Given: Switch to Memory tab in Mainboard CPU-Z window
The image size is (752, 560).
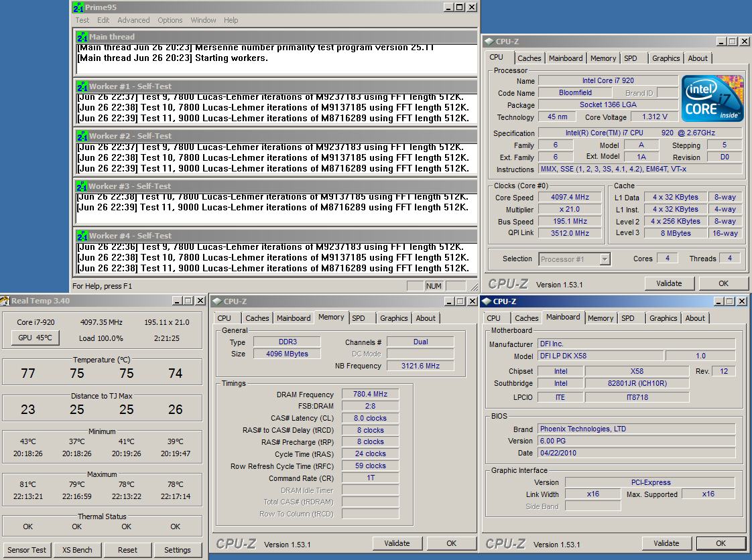Looking at the screenshot, I should point(600,318).
